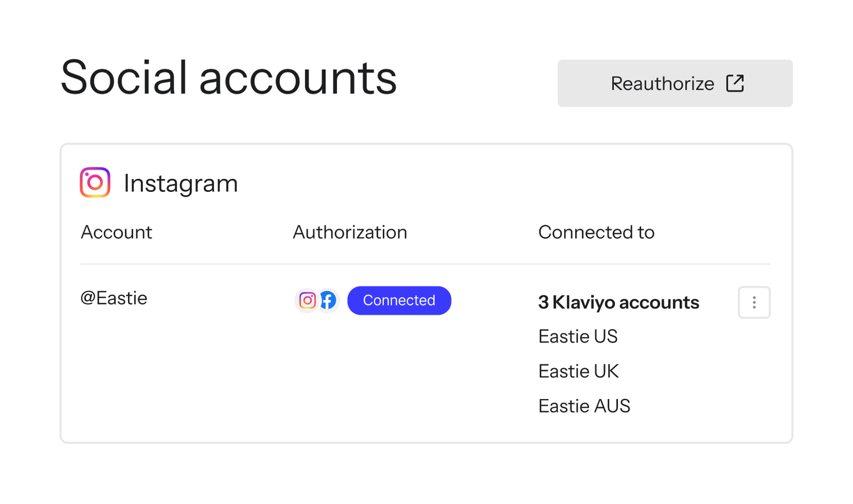Select Eastie AUS connected account
Screen dimensions: 853x504
pyautogui.click(x=584, y=406)
